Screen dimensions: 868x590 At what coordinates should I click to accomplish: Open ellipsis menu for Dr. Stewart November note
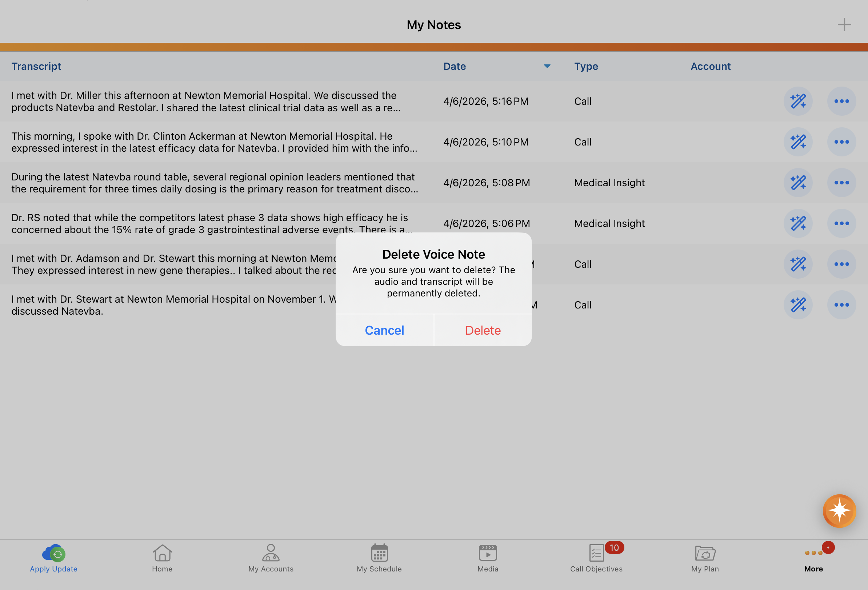click(841, 305)
